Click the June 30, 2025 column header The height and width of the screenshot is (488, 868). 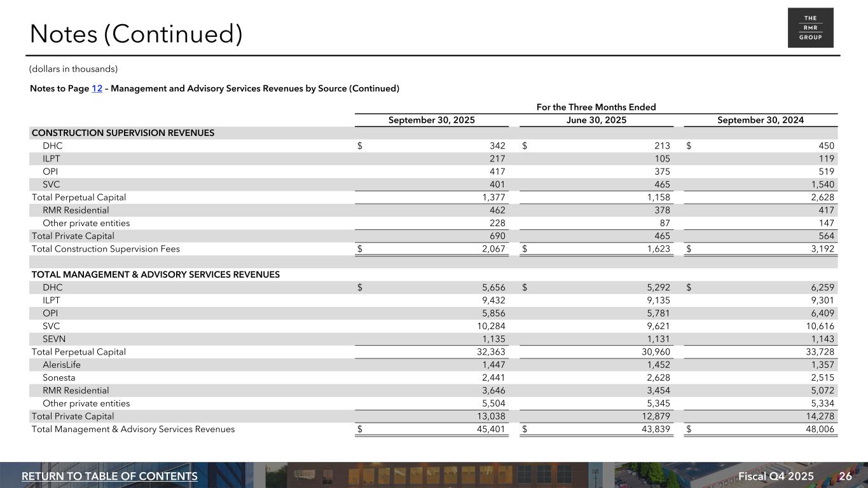tap(596, 120)
